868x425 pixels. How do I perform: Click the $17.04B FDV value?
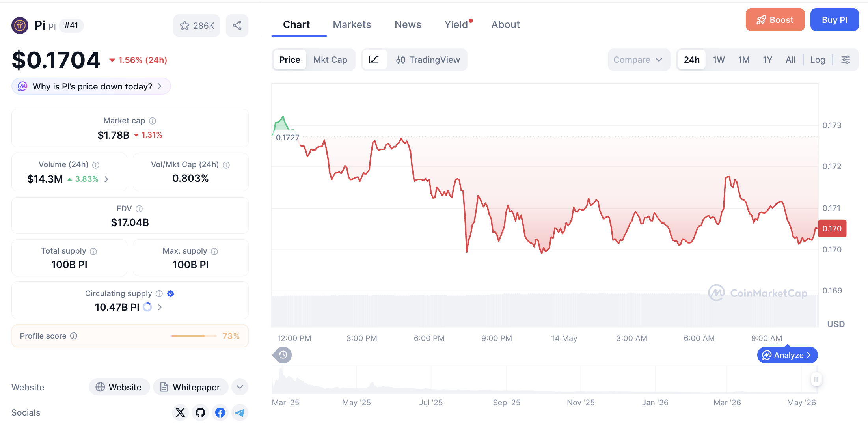130,222
